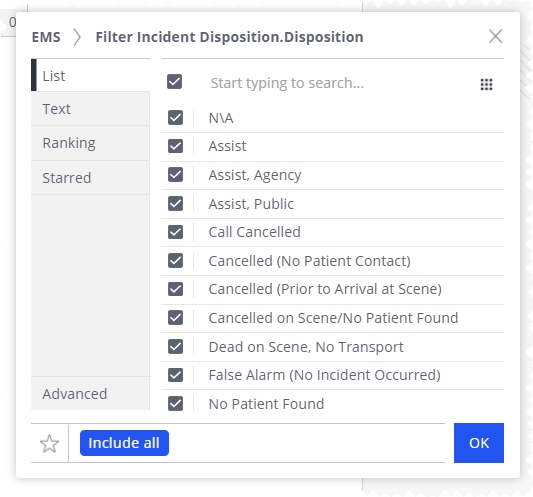Select the Starred tab

coord(90,178)
